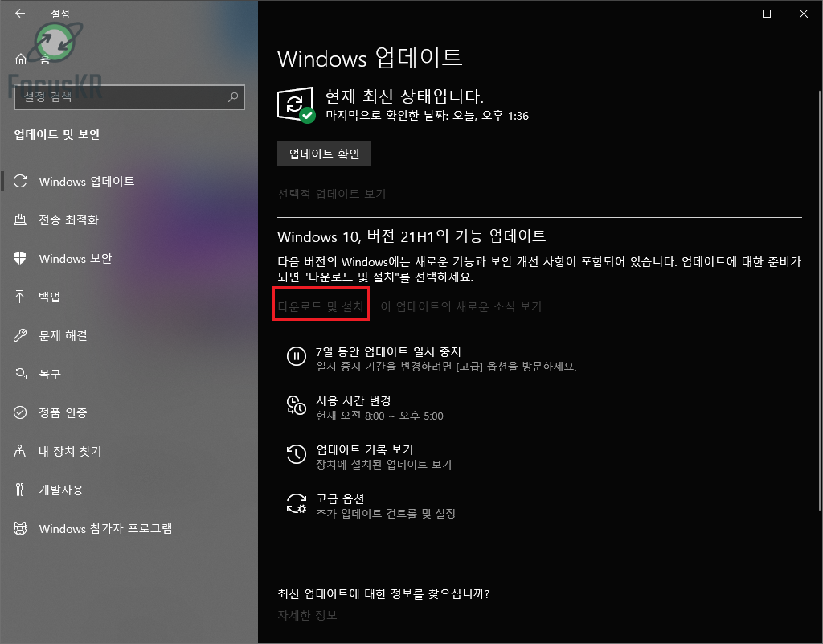Viewport: 823px width, 644px height.
Task: Minimize the Settings window
Action: click(730, 14)
